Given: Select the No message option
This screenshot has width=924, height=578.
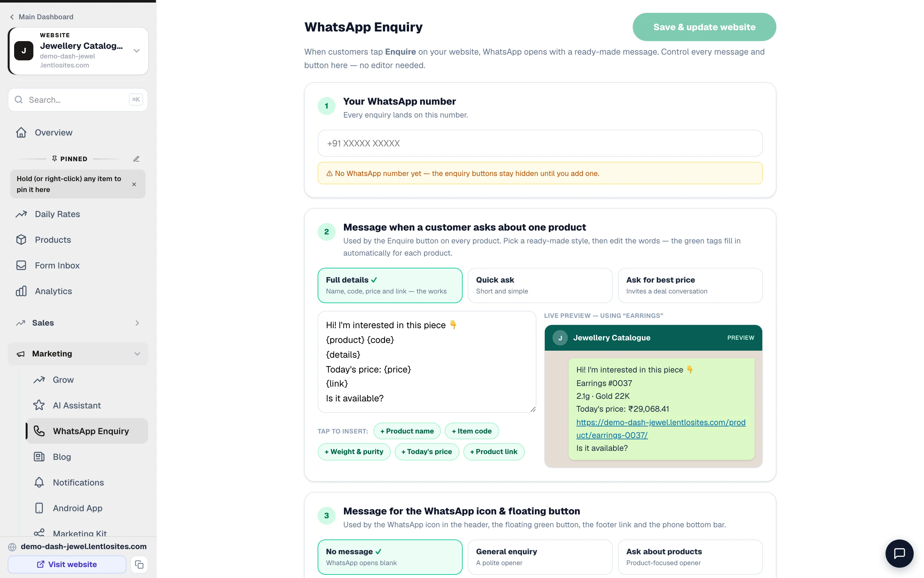Looking at the screenshot, I should (390, 557).
